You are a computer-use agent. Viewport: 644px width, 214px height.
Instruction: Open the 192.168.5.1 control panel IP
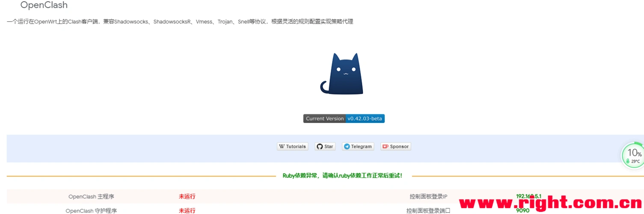(x=528, y=196)
